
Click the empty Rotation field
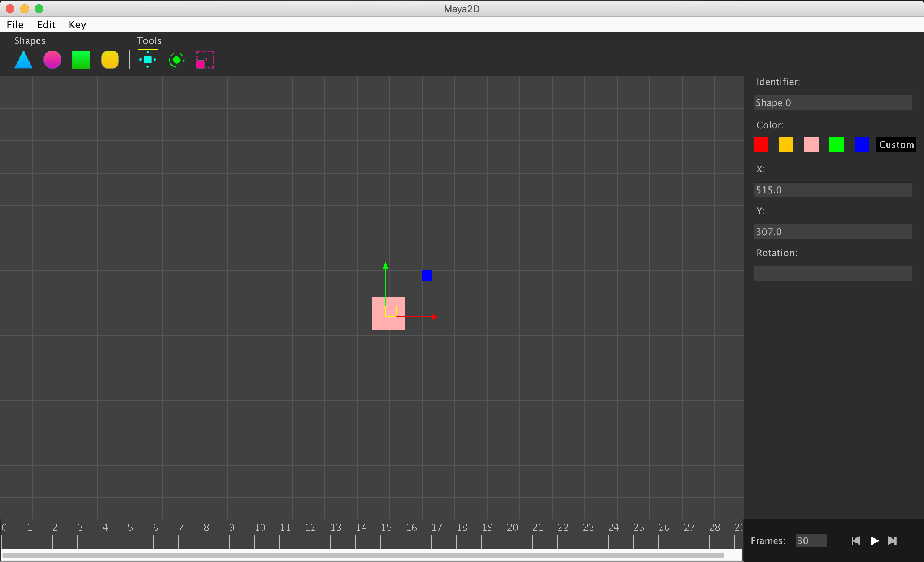coord(833,273)
